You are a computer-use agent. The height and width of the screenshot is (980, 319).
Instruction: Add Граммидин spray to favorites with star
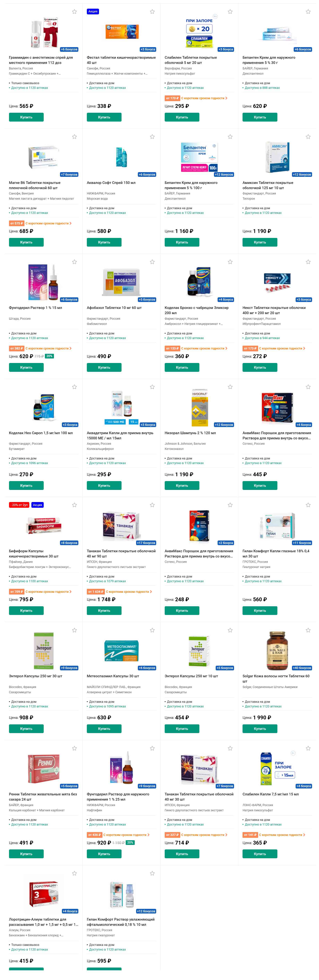coord(74,12)
